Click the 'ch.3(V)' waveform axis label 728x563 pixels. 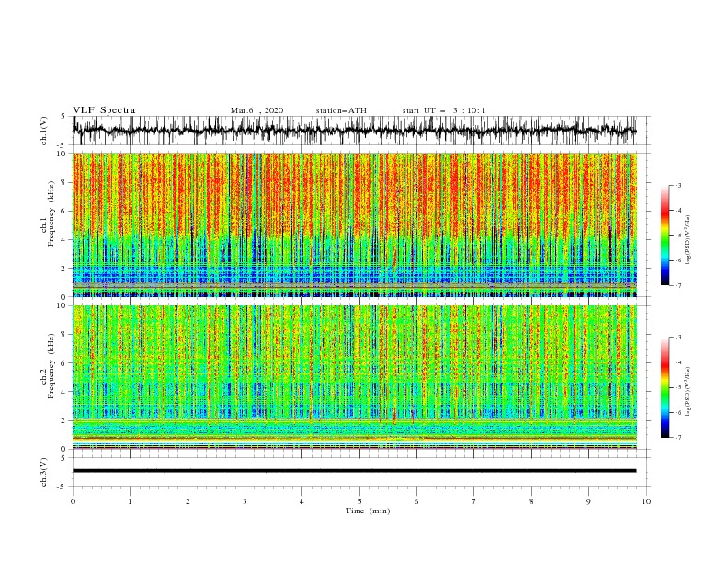coord(44,472)
